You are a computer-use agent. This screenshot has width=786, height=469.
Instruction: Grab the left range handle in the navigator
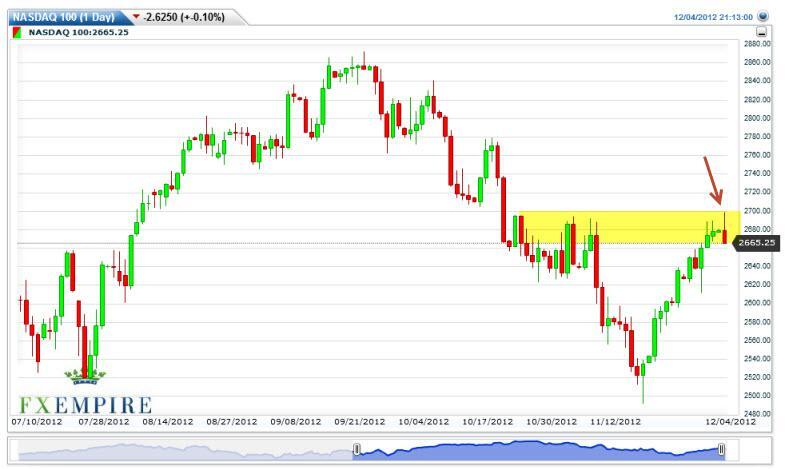[x=357, y=449]
